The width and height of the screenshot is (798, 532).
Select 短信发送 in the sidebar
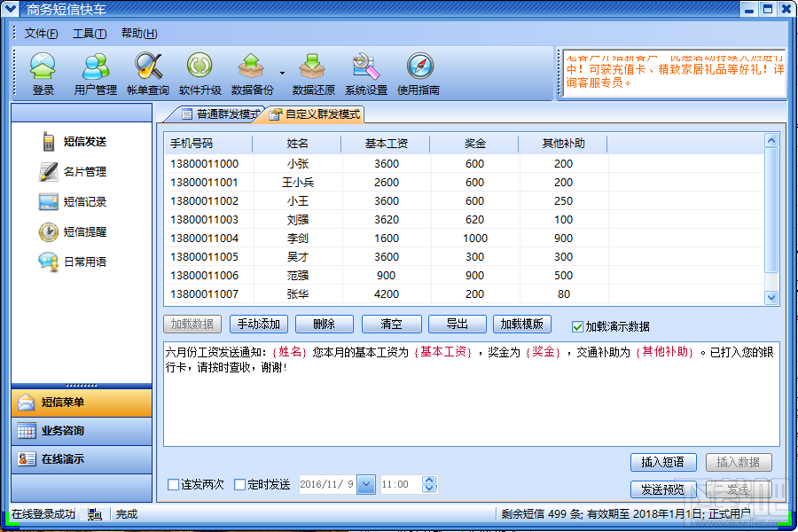click(74, 142)
